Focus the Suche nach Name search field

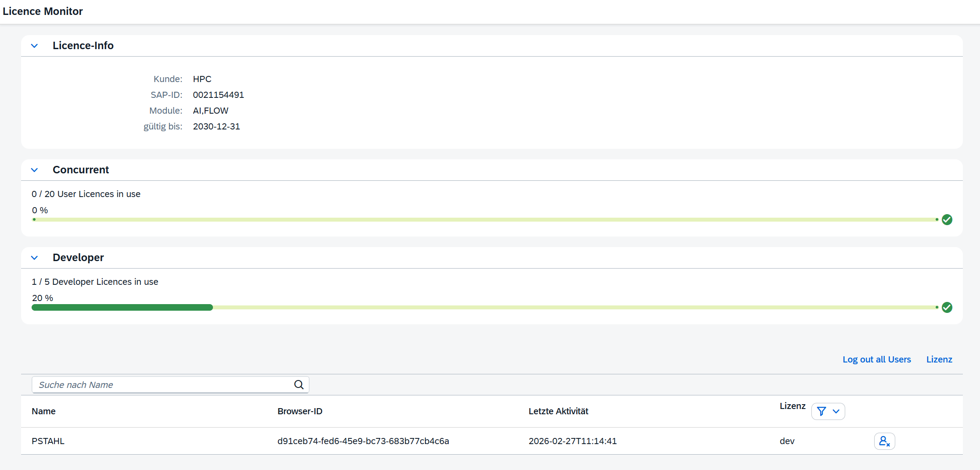(x=162, y=385)
